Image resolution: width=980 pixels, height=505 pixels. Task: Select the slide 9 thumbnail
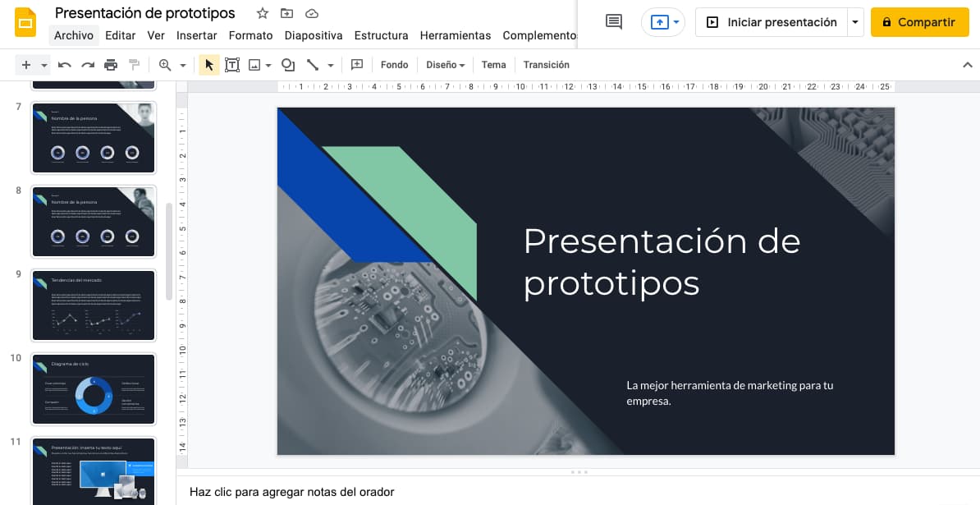[93, 305]
